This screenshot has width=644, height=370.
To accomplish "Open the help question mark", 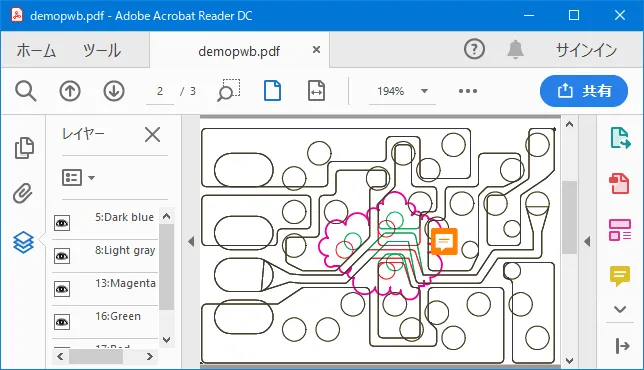I will tap(474, 49).
